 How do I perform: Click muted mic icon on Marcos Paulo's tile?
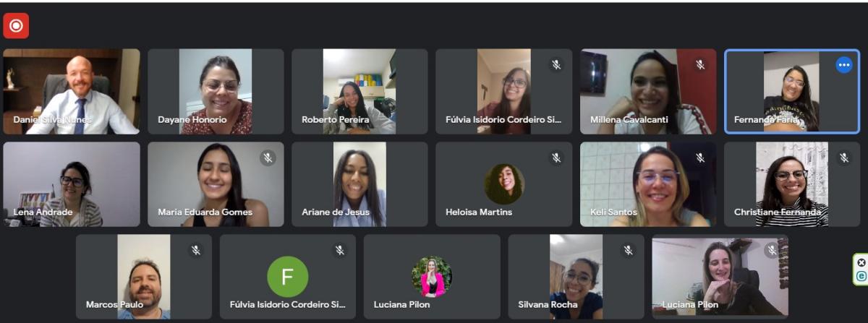click(x=195, y=250)
